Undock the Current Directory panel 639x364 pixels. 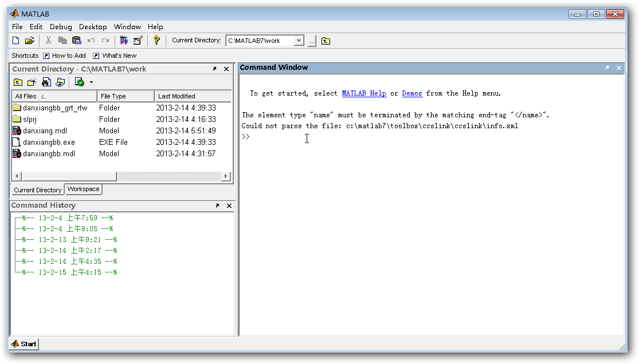point(215,69)
